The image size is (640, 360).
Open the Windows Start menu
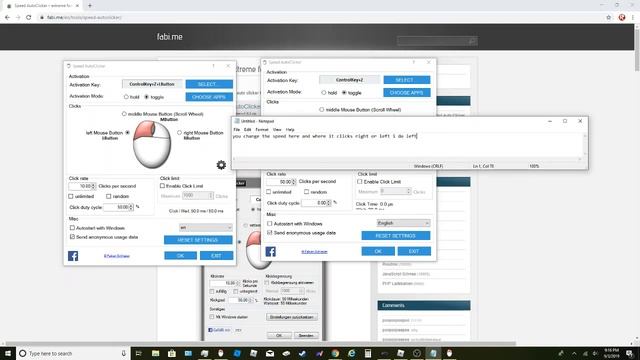(x=8, y=353)
